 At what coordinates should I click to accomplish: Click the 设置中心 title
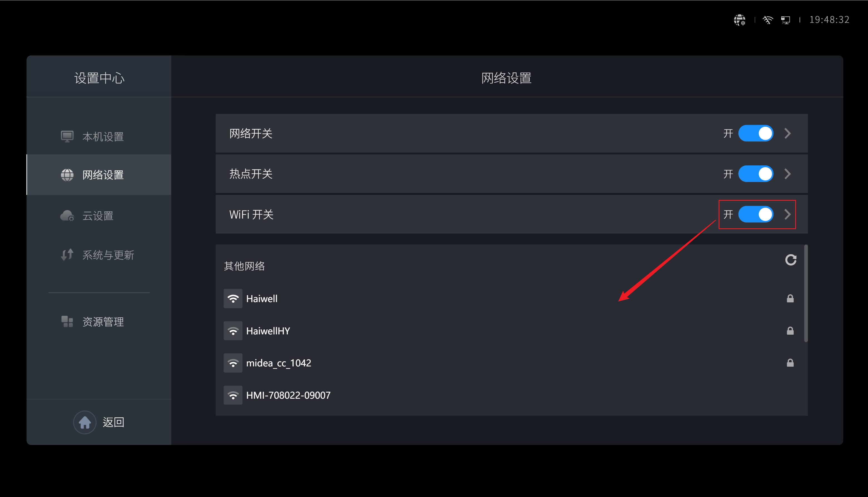(99, 78)
